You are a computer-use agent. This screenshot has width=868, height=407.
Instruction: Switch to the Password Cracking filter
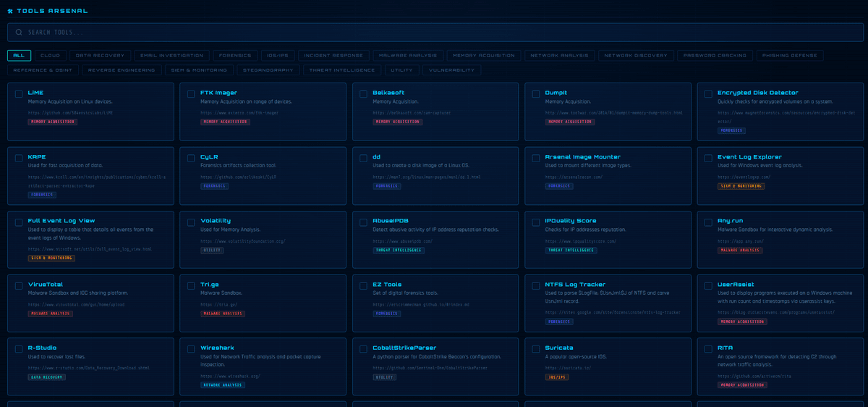click(x=713, y=55)
